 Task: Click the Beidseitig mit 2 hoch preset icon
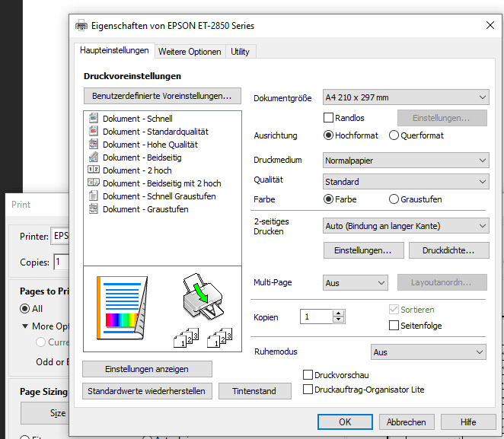pos(93,183)
